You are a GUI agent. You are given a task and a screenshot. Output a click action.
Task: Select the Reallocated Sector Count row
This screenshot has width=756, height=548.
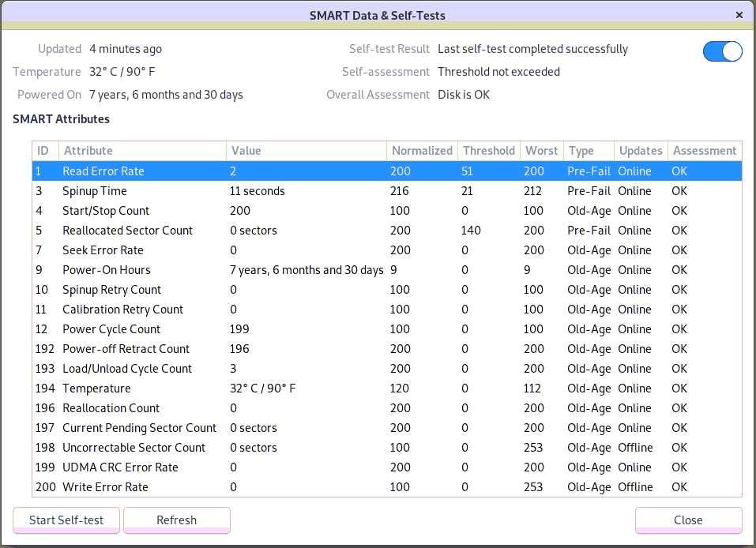click(x=386, y=231)
